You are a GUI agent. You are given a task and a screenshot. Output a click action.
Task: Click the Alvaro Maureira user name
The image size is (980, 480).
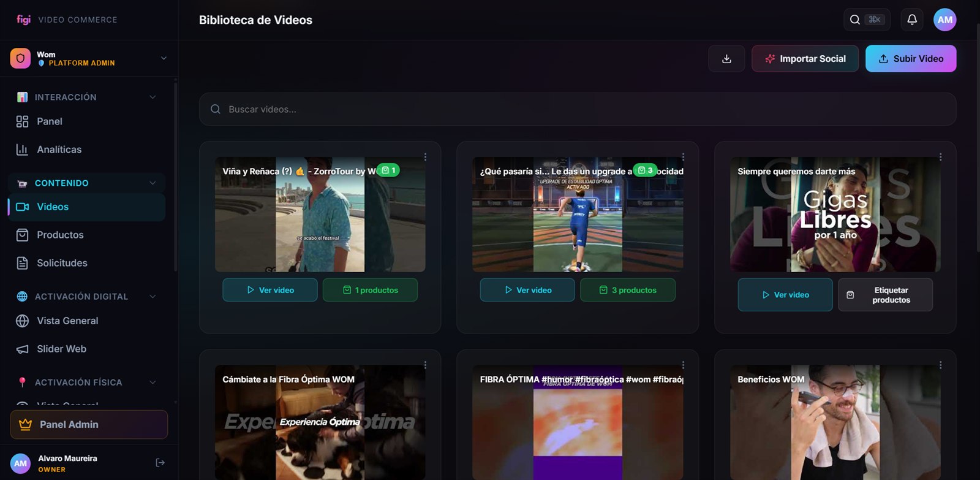point(67,459)
